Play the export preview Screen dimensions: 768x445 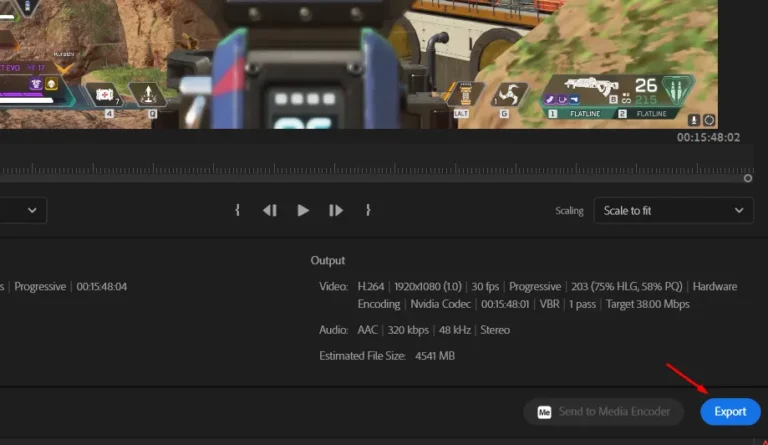303,211
